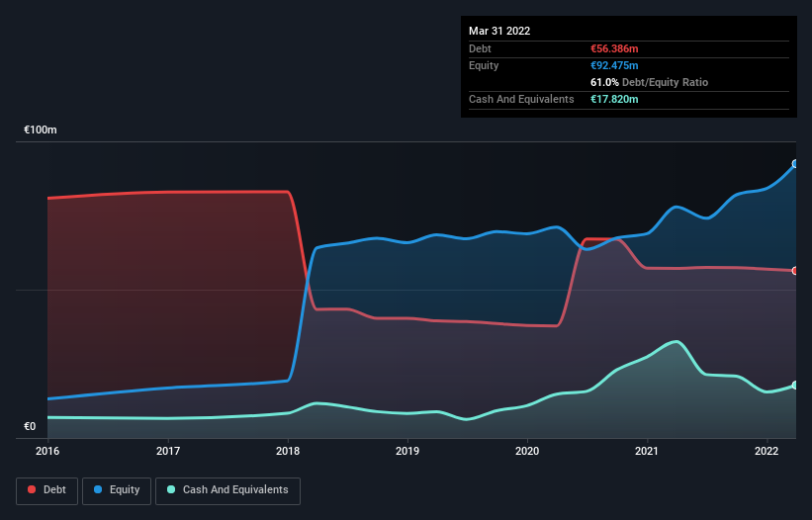Click the 61.0% Debt/Equity Ratio text
This screenshot has width=812, height=520.
pyautogui.click(x=649, y=82)
